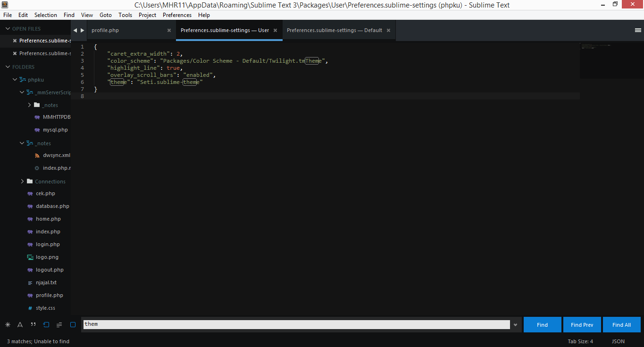Click the phpku open-folder icon
This screenshot has width=644, height=347.
(x=23, y=80)
